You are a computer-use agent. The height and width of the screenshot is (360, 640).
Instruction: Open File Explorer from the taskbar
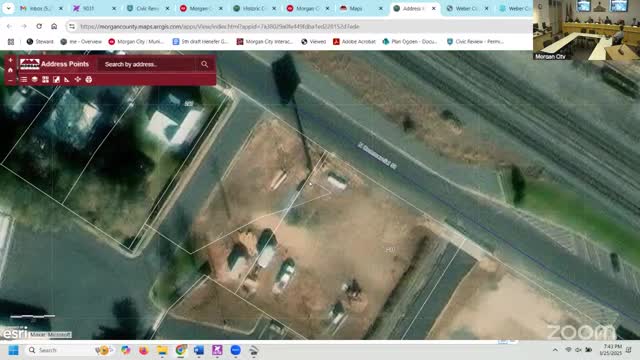pyautogui.click(x=162, y=350)
